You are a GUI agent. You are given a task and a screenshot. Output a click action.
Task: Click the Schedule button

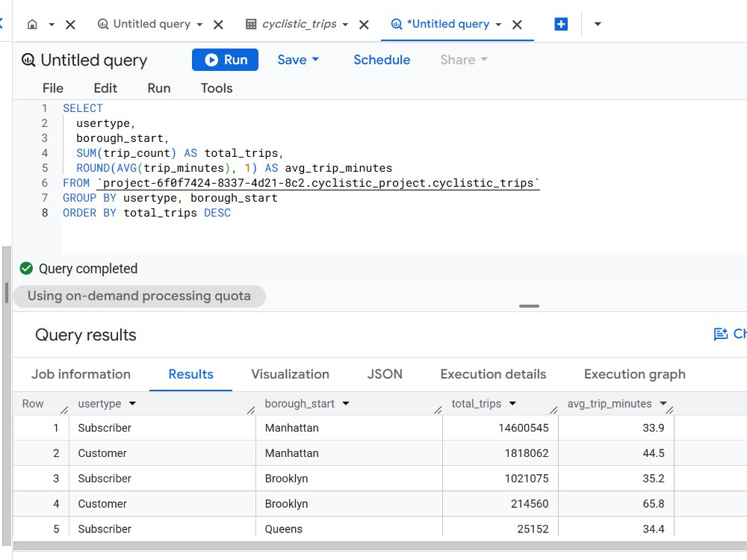pyautogui.click(x=382, y=60)
